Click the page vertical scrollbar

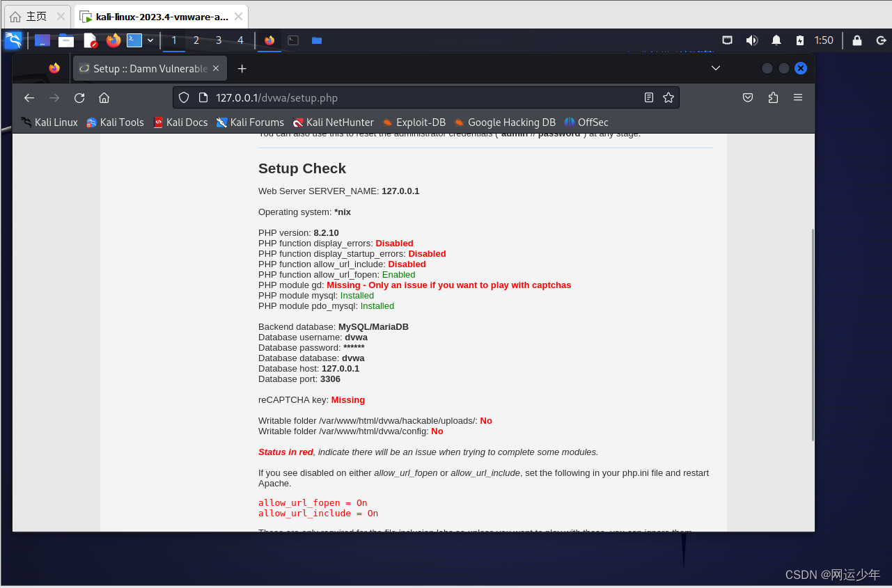(x=812, y=334)
